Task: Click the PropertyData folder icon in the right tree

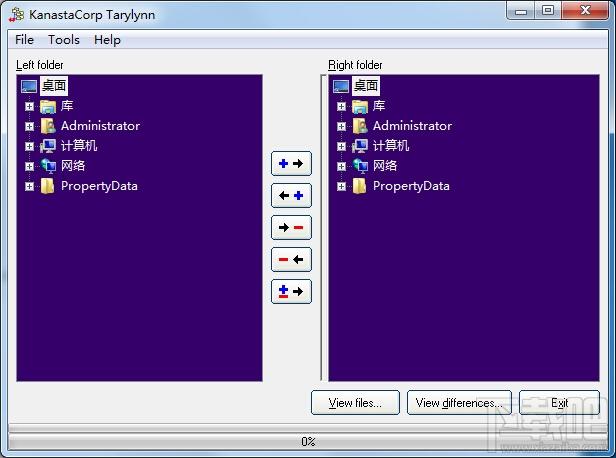Action: (x=360, y=186)
